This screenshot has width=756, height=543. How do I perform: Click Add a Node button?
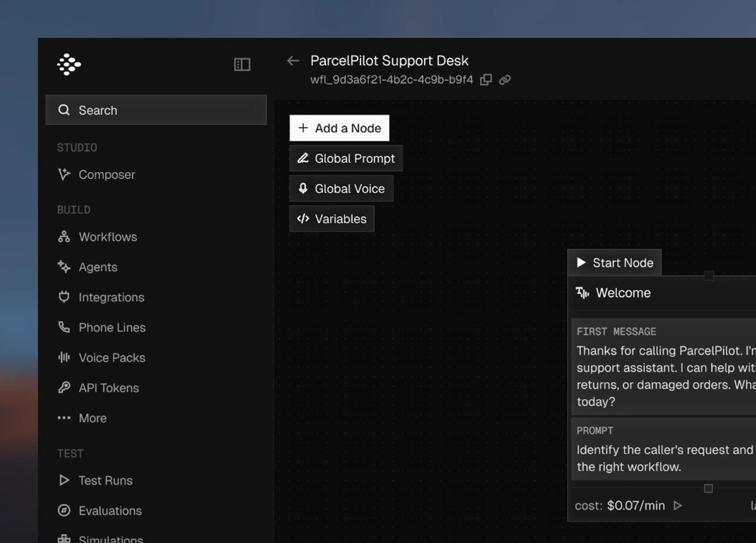(x=339, y=128)
